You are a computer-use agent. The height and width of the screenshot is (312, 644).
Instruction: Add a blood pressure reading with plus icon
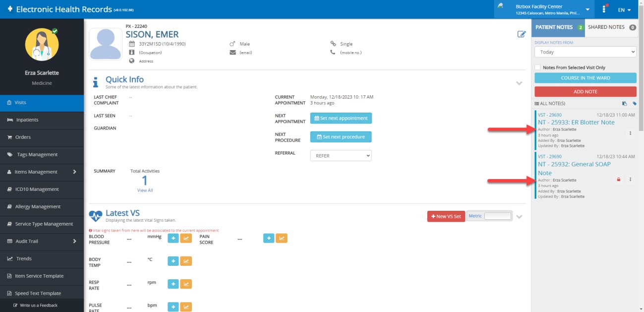(x=173, y=239)
